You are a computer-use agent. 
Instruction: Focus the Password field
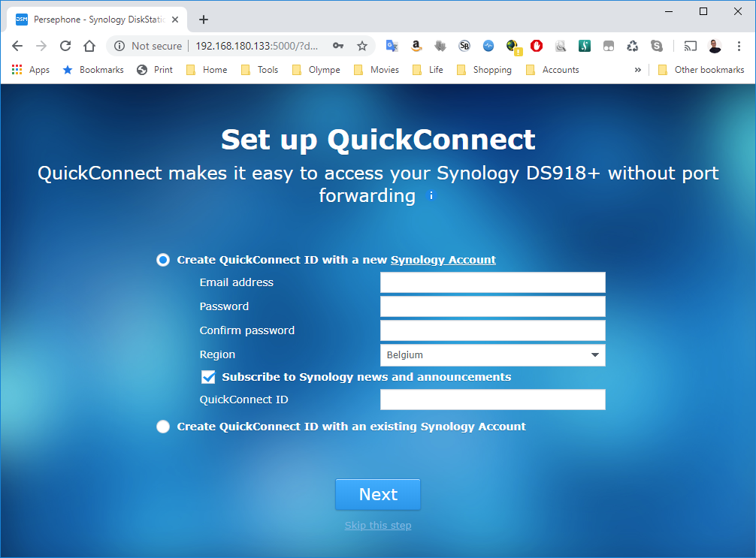[493, 306]
